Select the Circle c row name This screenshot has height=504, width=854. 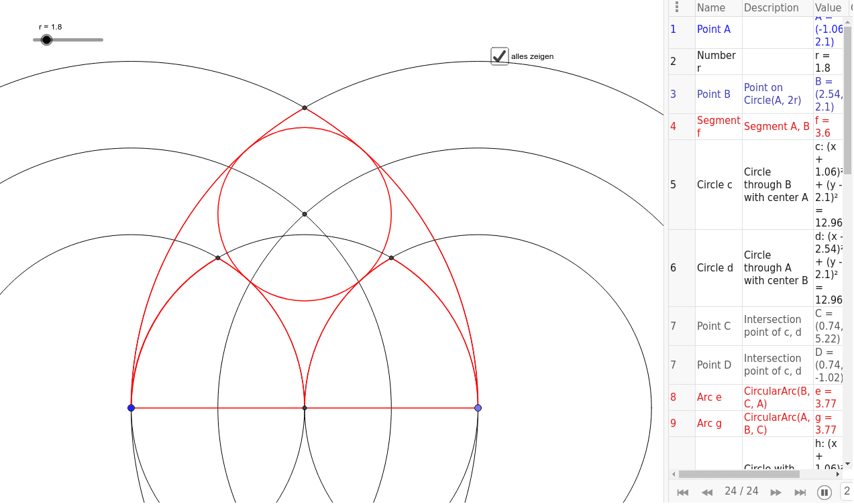(715, 185)
